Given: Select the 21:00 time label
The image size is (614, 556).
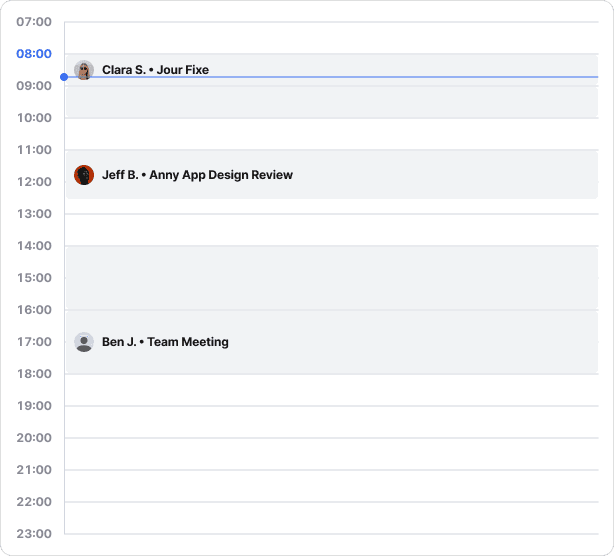Looking at the screenshot, I should tap(34, 470).
